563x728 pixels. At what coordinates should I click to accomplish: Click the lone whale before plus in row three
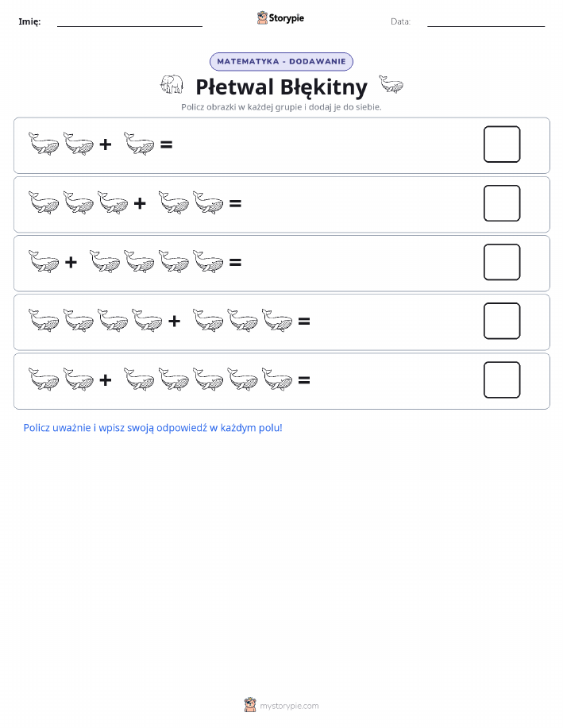pos(44,261)
